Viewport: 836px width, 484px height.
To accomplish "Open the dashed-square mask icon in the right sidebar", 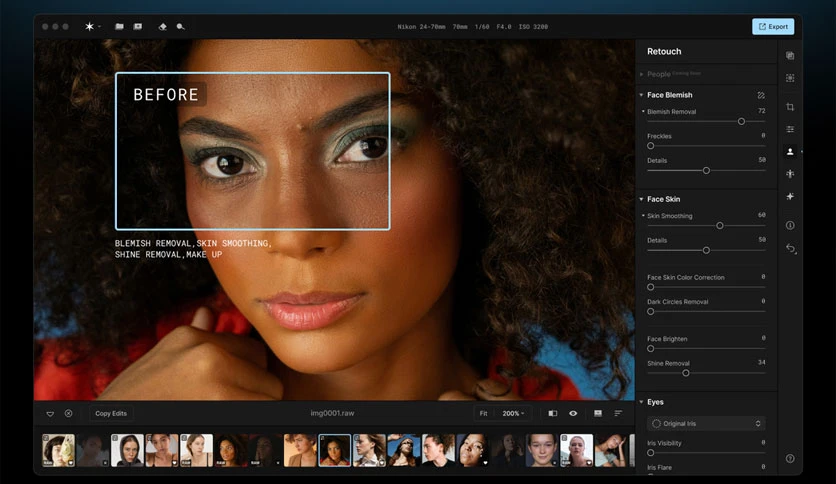I will [x=790, y=78].
